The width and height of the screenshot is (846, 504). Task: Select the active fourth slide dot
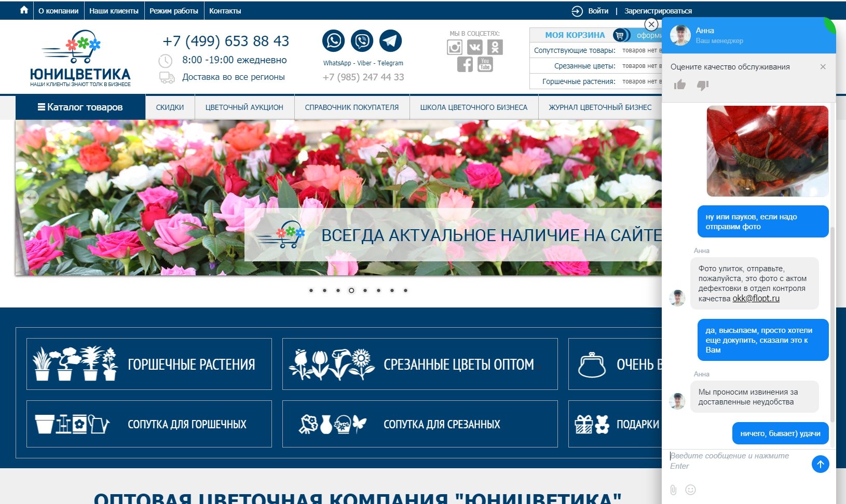(351, 290)
